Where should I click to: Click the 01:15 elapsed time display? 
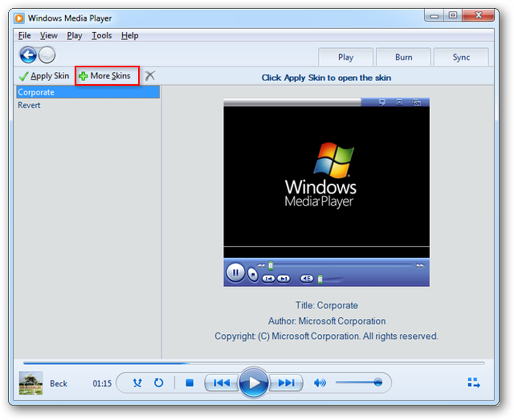(x=102, y=384)
